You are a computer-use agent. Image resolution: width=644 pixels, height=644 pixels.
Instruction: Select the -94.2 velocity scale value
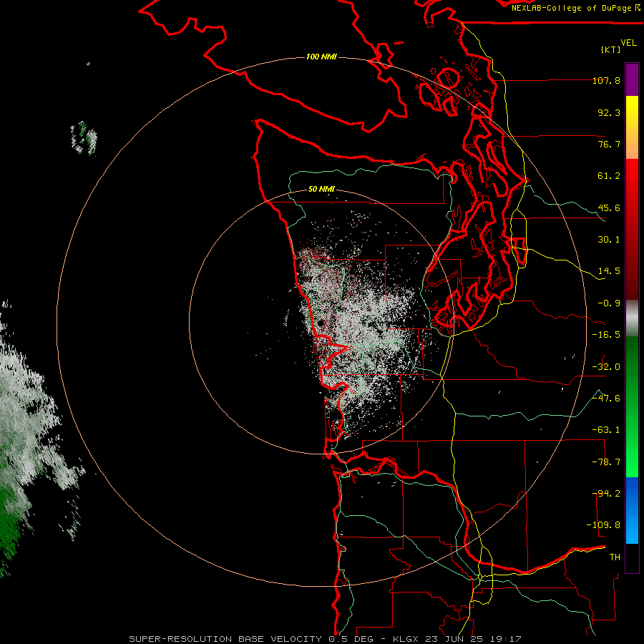pos(606,494)
